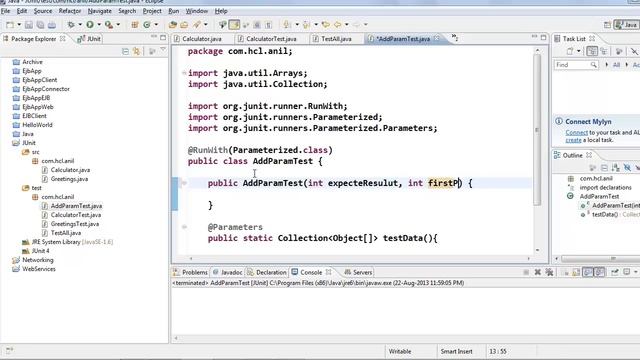Switch to the Servers tab
The height and width of the screenshot is (360, 640).
point(358,272)
